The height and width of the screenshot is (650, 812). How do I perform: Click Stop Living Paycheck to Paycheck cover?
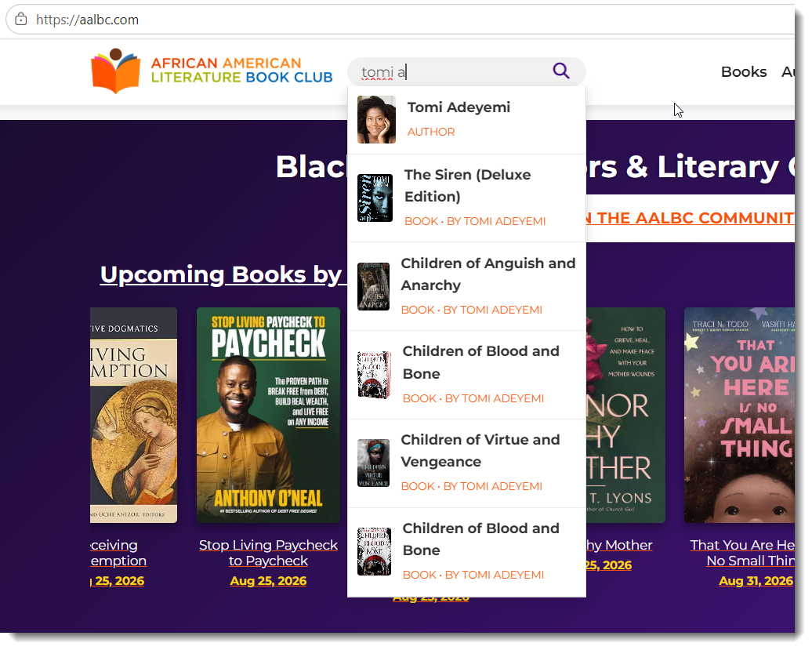pyautogui.click(x=268, y=415)
